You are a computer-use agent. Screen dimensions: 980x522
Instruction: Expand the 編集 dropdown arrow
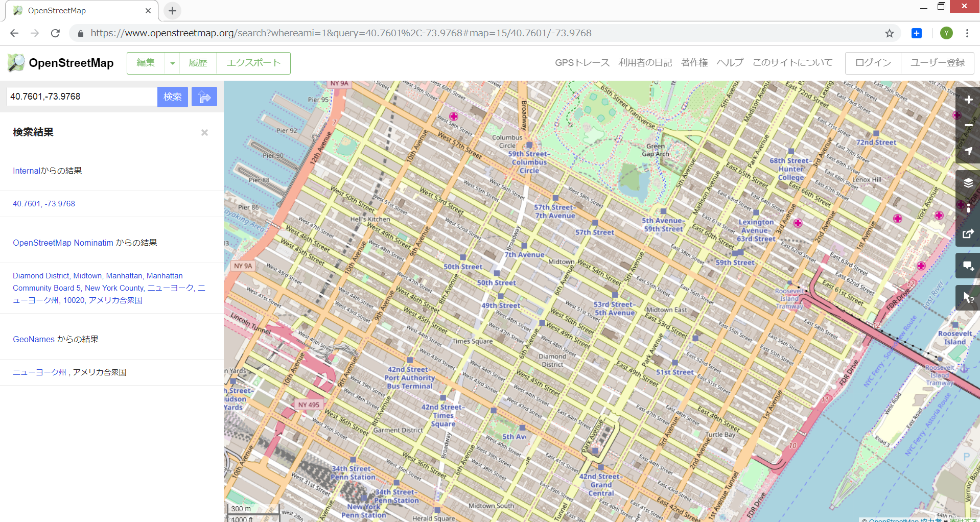[x=173, y=63]
